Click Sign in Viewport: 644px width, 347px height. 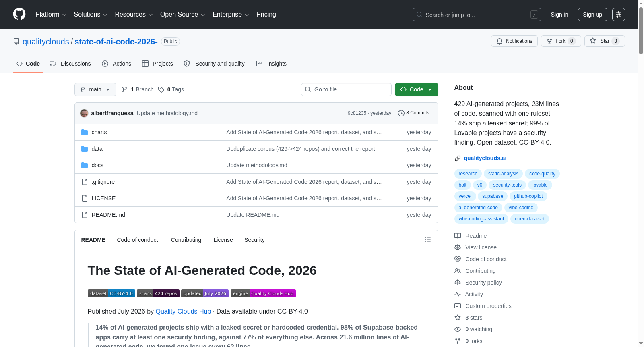[x=559, y=15]
